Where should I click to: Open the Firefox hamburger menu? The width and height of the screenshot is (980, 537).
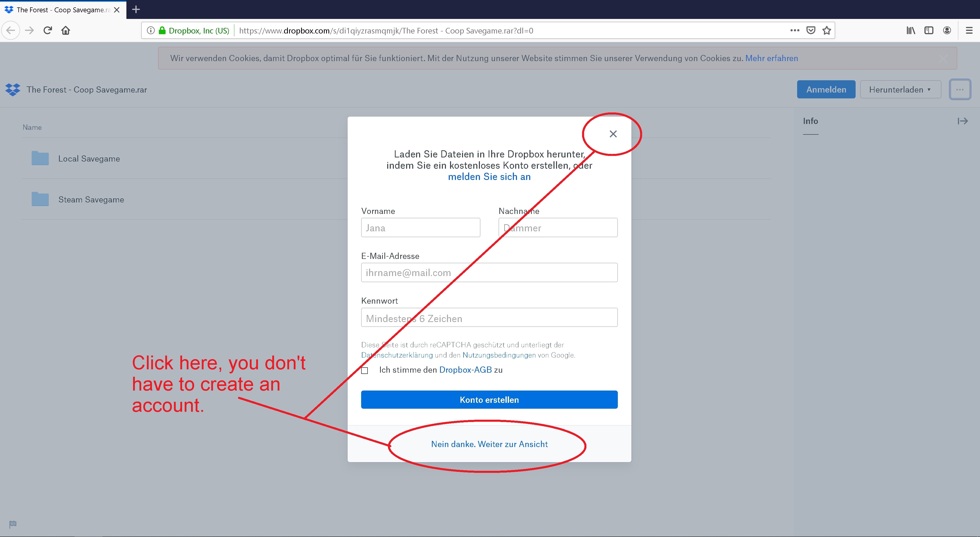[x=969, y=30]
